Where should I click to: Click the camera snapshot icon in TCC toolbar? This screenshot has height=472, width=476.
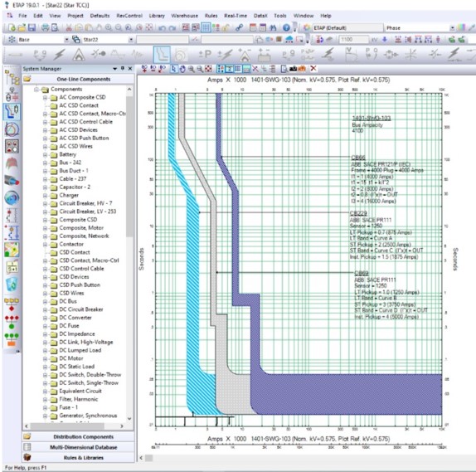click(x=293, y=69)
